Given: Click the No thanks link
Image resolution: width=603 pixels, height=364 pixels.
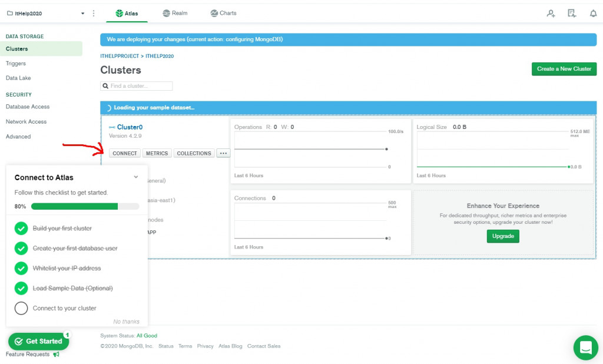Looking at the screenshot, I should tap(126, 322).
